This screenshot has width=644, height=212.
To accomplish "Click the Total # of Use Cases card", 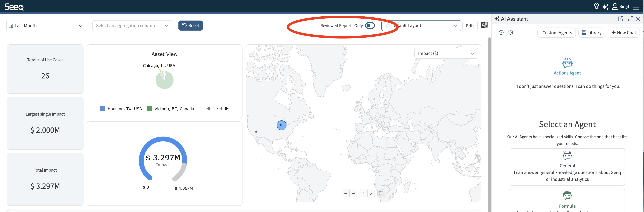I will click(45, 69).
